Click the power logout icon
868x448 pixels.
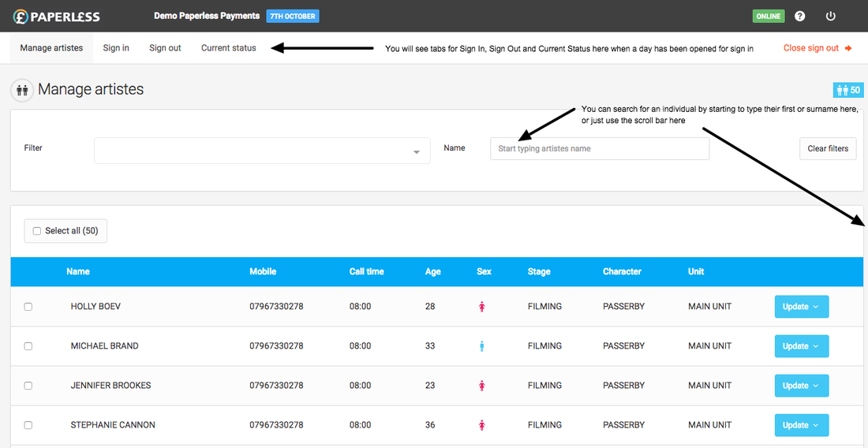pos(830,16)
